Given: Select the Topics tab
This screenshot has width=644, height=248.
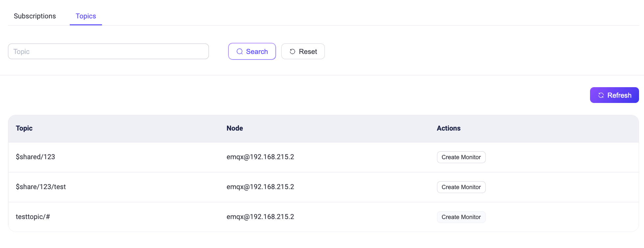Looking at the screenshot, I should [x=86, y=16].
